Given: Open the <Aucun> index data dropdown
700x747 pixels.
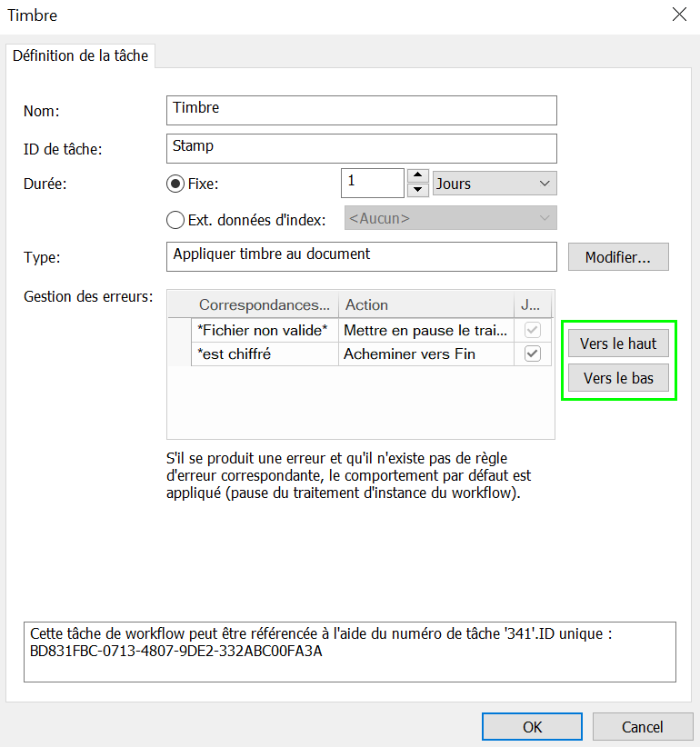Looking at the screenshot, I should (450, 218).
